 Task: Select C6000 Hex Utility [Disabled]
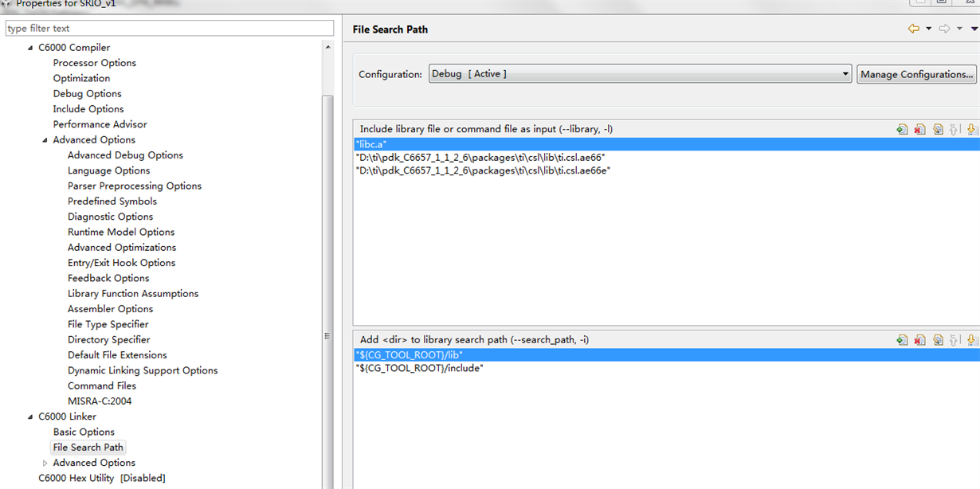[x=101, y=478]
